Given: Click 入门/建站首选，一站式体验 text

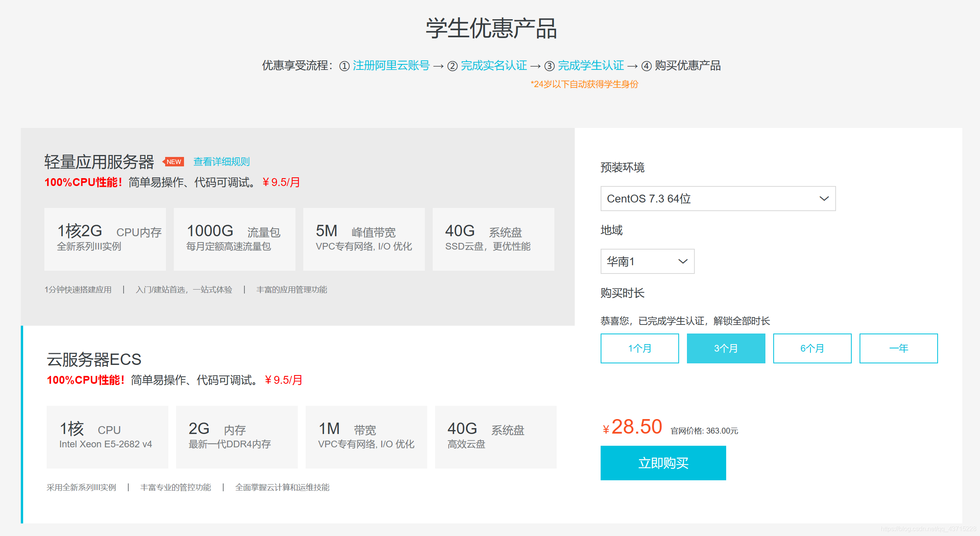Looking at the screenshot, I should coord(184,290).
